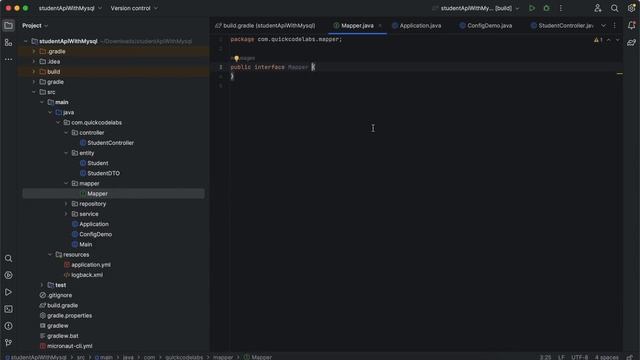Go to next highlighted error arrow
The width and height of the screenshot is (640, 360).
click(x=617, y=40)
